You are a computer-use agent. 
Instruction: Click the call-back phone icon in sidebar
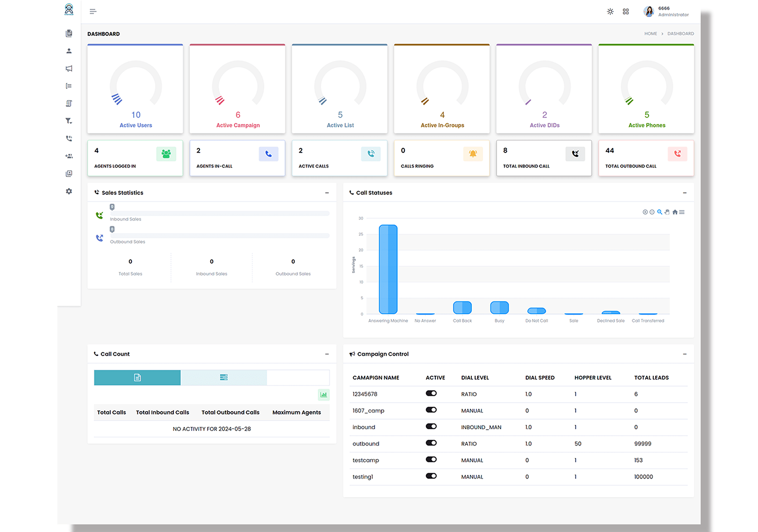(x=69, y=138)
